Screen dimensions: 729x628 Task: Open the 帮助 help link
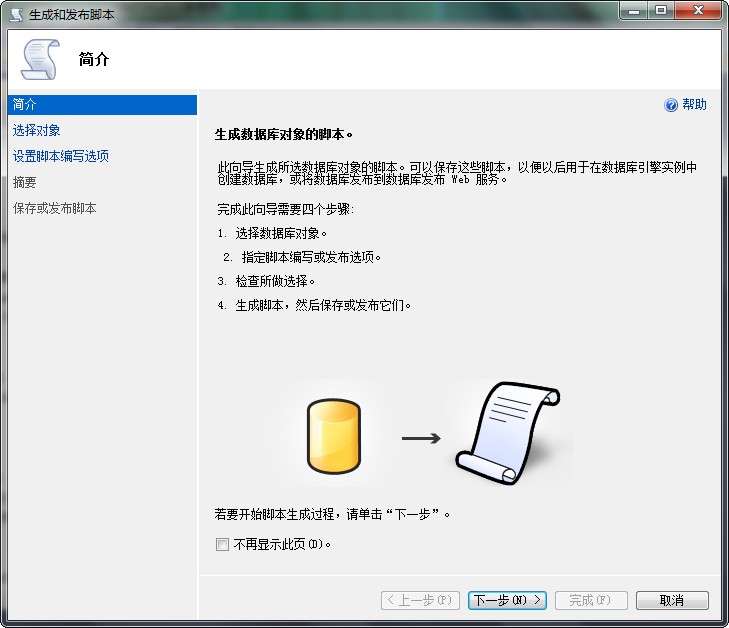tap(694, 105)
